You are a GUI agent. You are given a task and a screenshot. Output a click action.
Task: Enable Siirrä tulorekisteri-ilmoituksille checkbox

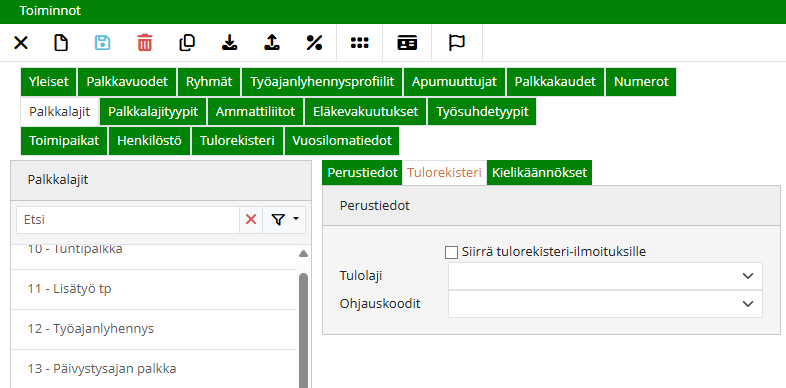(x=452, y=252)
